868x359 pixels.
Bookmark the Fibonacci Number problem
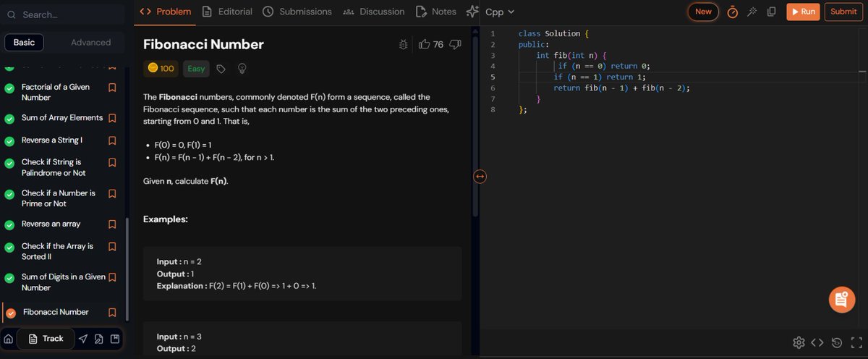click(112, 313)
